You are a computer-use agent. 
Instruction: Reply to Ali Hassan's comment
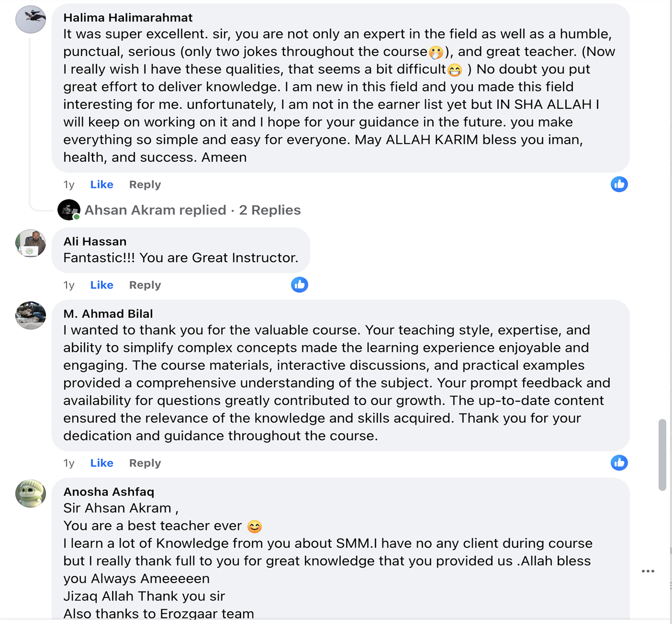point(145,285)
